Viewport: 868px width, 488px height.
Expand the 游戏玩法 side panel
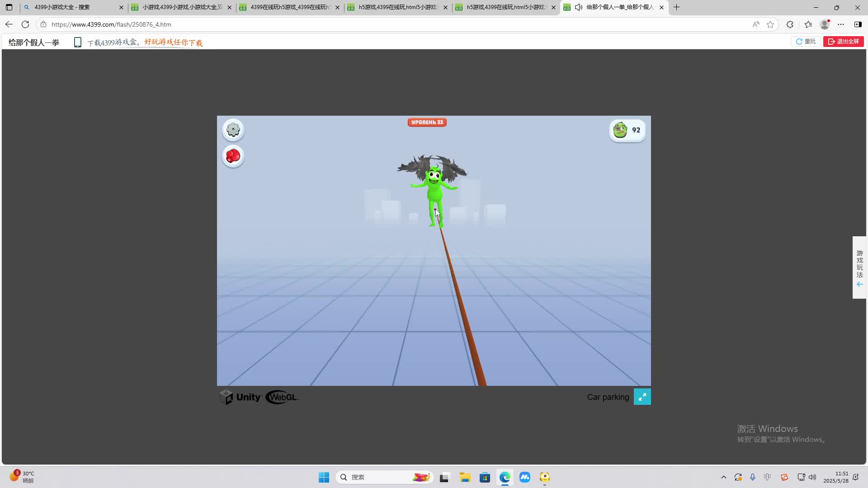click(x=859, y=267)
